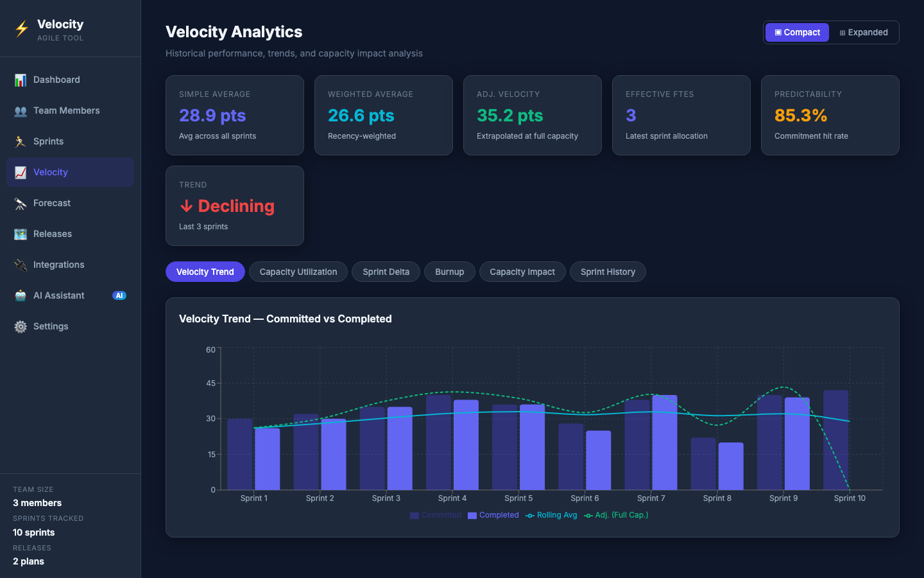Click the Effective FTEs card
This screenshot has height=578, width=924.
click(x=681, y=116)
